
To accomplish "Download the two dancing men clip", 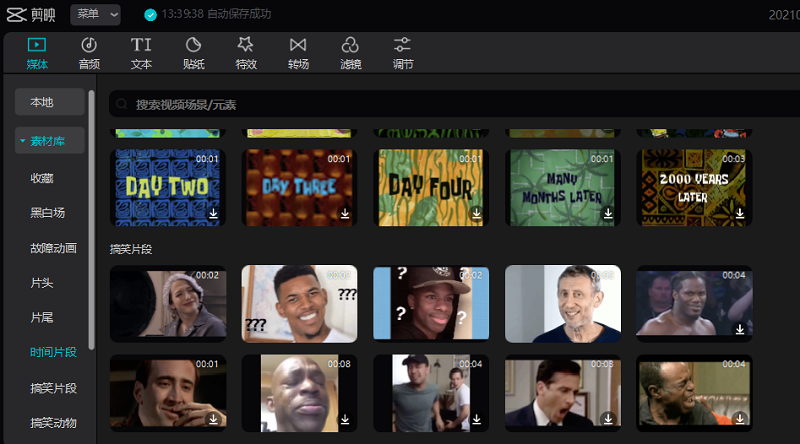I will coord(477,419).
